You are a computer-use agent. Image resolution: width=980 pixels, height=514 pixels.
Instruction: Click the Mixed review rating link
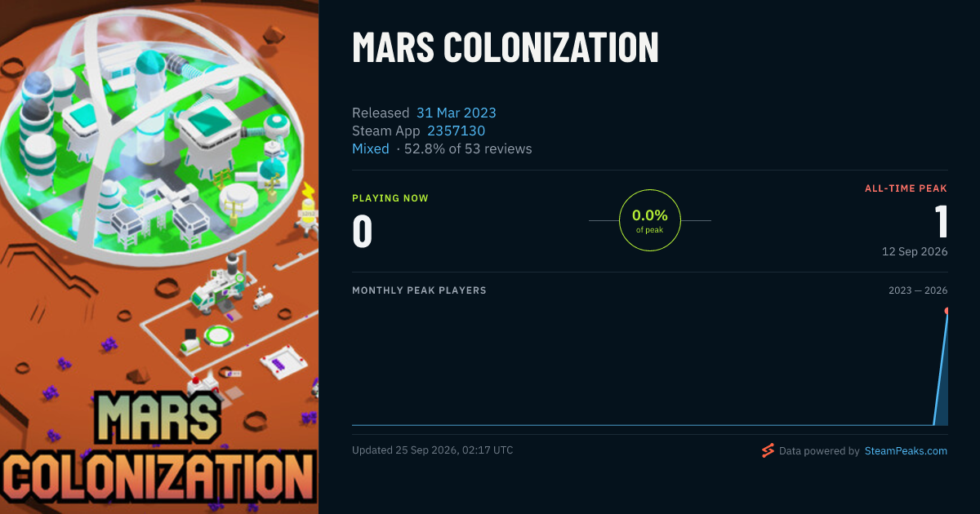(371, 148)
